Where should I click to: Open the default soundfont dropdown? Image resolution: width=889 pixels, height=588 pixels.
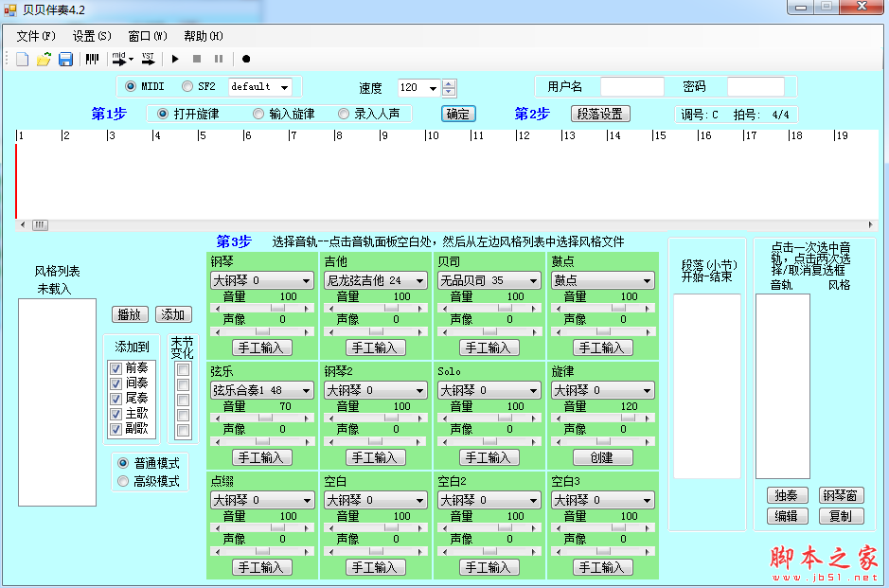261,85
